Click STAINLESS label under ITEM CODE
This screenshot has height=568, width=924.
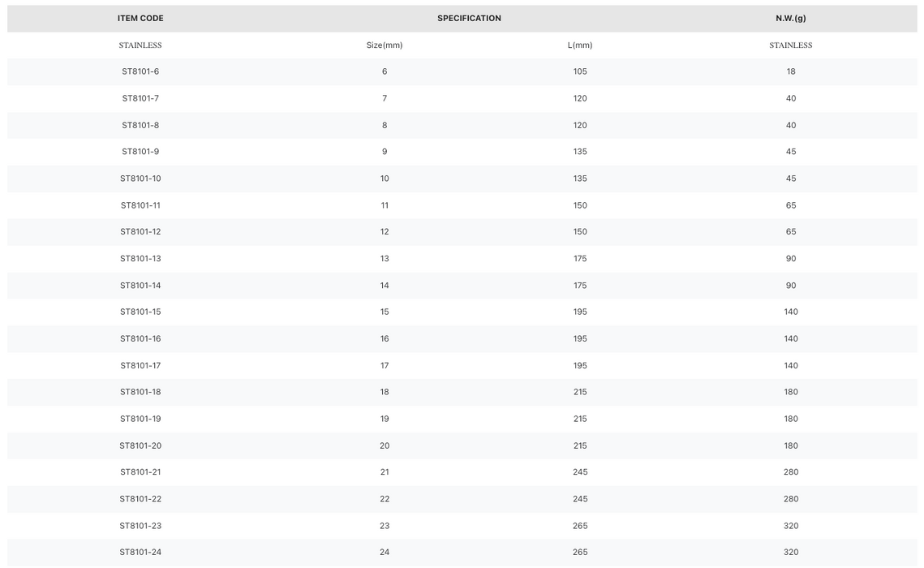coord(140,45)
